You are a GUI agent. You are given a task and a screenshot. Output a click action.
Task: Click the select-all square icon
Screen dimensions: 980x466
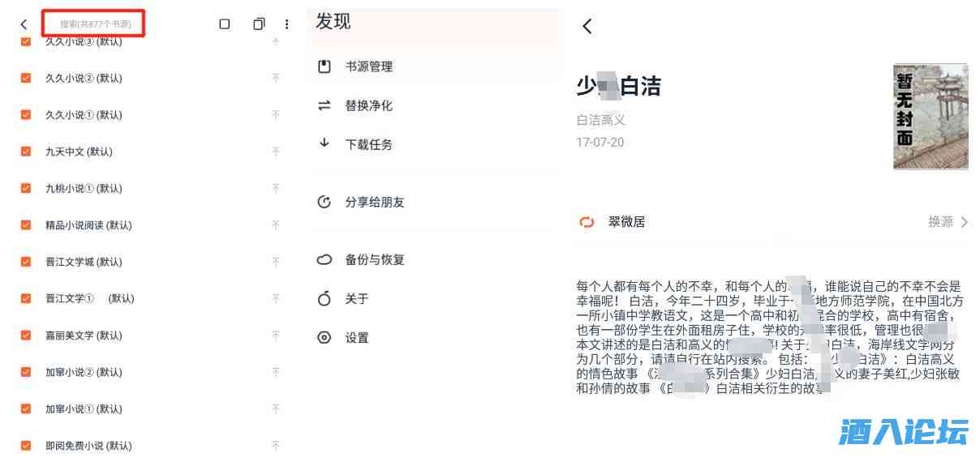pyautogui.click(x=225, y=24)
